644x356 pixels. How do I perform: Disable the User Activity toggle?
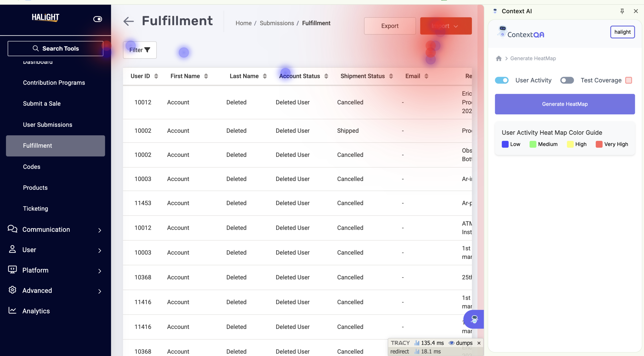[x=502, y=80]
